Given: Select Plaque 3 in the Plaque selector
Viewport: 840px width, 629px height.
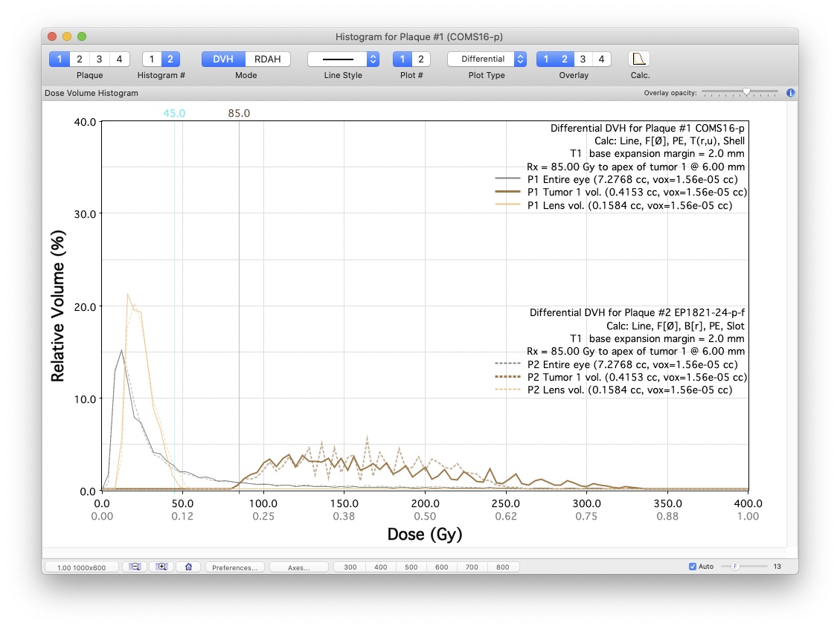Looking at the screenshot, I should point(100,59).
